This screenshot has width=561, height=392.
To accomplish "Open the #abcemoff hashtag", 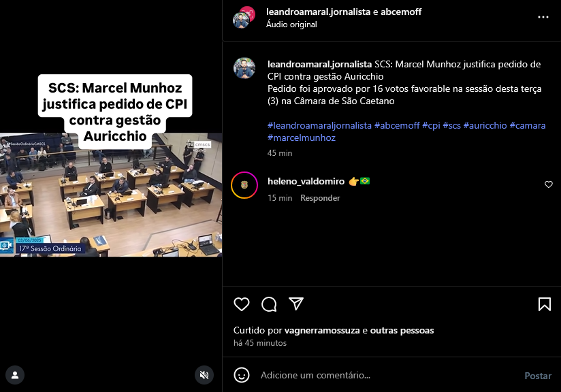I will point(397,125).
